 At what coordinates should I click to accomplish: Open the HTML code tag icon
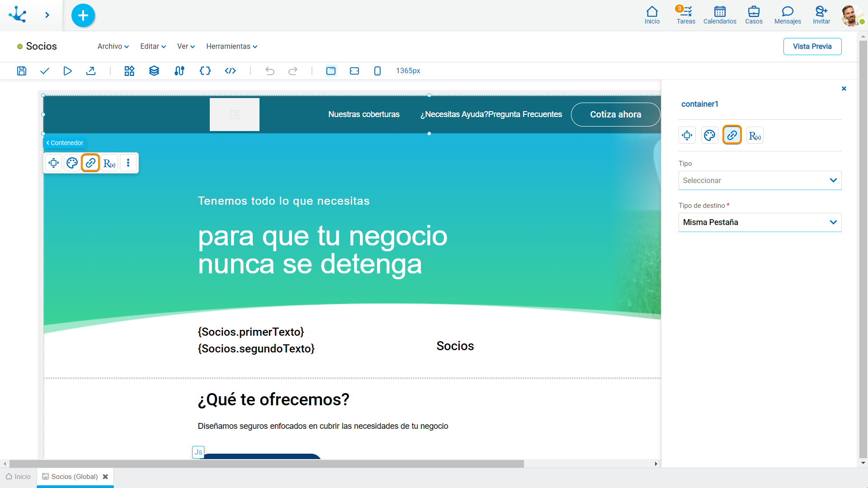(231, 71)
